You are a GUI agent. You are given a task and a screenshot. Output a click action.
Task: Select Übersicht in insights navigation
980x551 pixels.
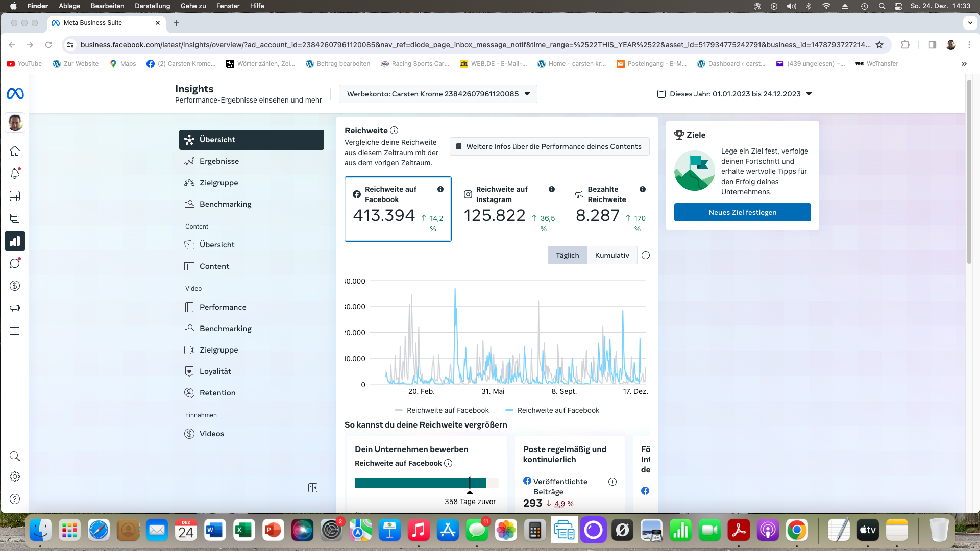(x=252, y=140)
